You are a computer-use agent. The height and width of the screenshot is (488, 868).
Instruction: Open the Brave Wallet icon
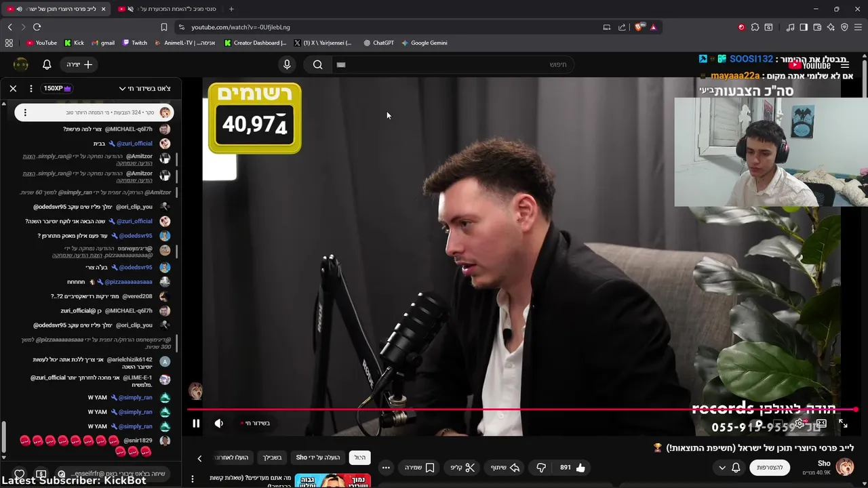[x=817, y=27]
